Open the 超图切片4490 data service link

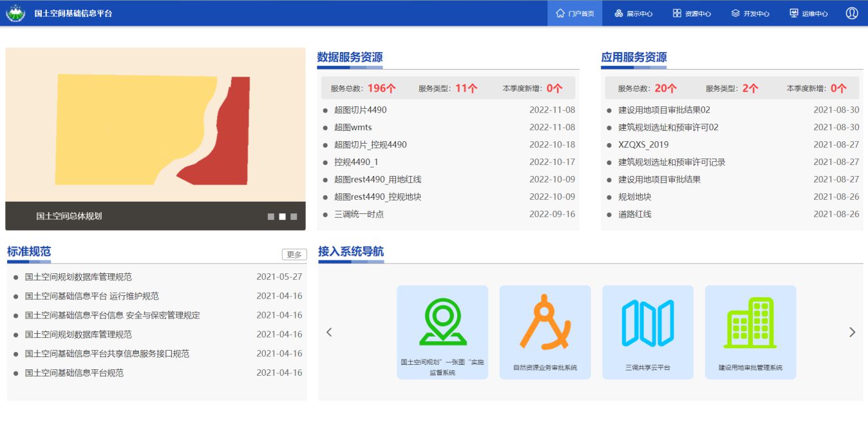click(x=360, y=110)
